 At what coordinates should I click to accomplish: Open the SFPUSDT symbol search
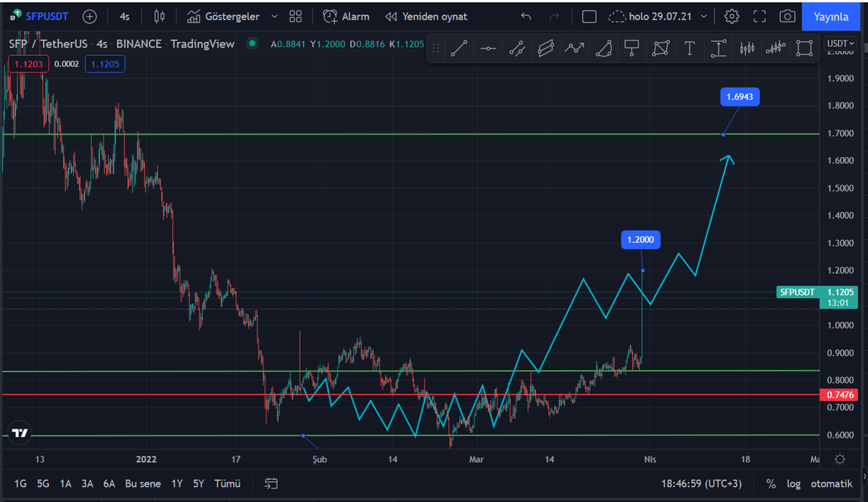[x=41, y=16]
